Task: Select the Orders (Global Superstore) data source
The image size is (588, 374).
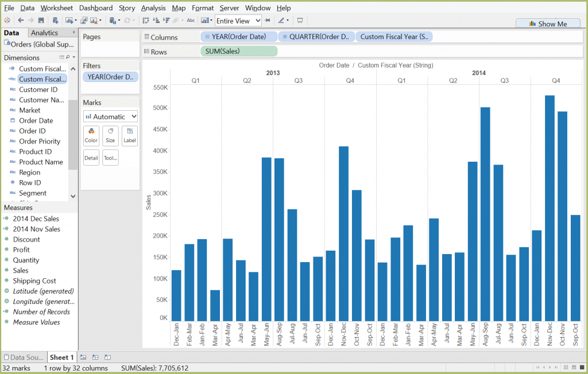Action: [x=39, y=44]
